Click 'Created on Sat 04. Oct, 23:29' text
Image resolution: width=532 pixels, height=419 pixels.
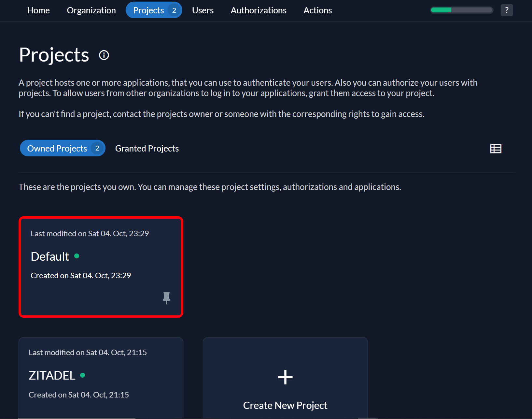click(81, 276)
